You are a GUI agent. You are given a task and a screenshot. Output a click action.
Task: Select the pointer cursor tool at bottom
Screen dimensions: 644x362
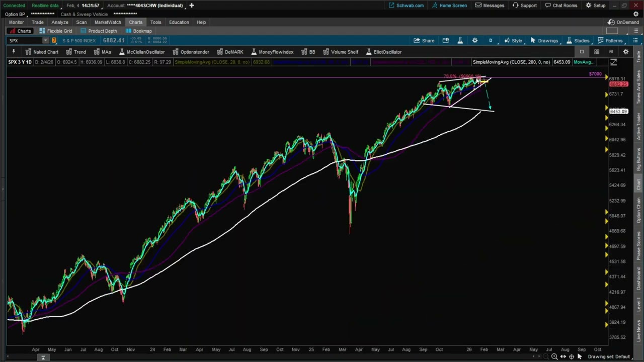(x=580, y=357)
